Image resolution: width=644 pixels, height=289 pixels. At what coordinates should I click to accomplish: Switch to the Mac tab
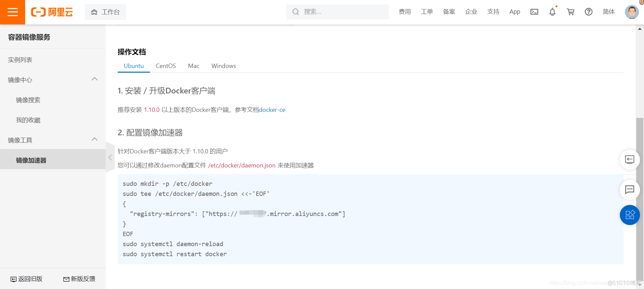(x=194, y=66)
